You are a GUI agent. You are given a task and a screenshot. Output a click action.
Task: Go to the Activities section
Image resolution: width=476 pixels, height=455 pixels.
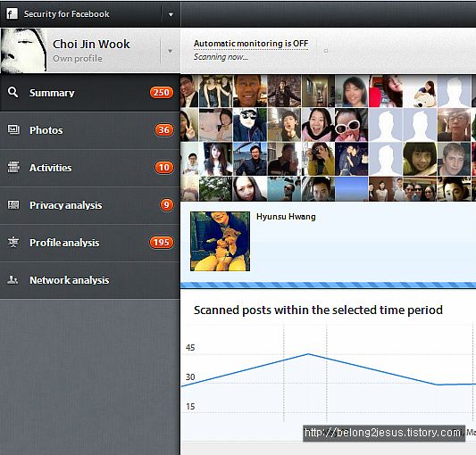(90, 168)
